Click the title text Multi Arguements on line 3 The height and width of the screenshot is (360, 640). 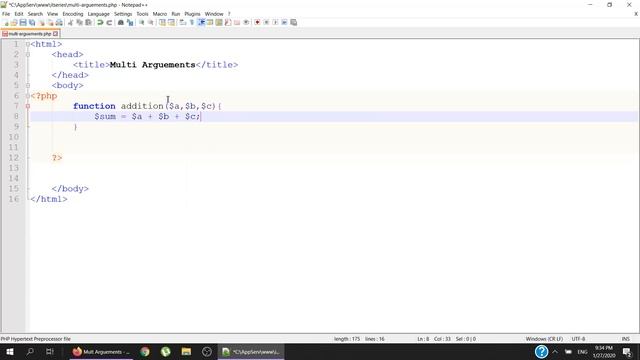tap(153, 65)
